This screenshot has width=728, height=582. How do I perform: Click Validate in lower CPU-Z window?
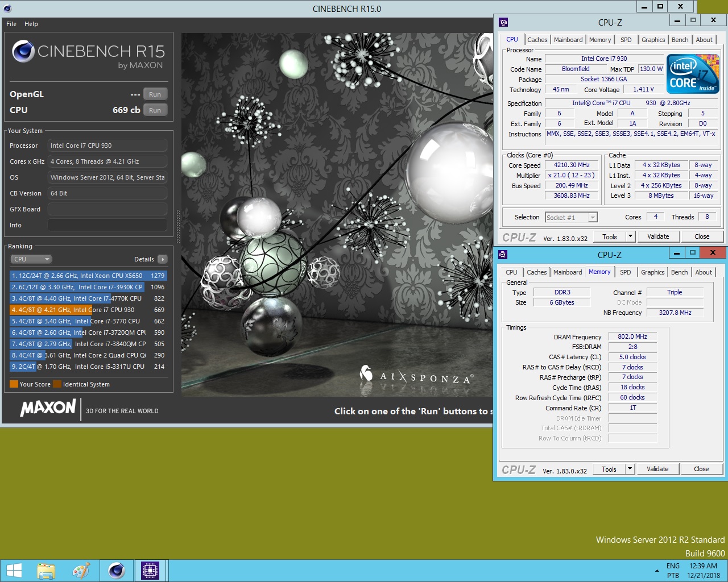pyautogui.click(x=657, y=469)
